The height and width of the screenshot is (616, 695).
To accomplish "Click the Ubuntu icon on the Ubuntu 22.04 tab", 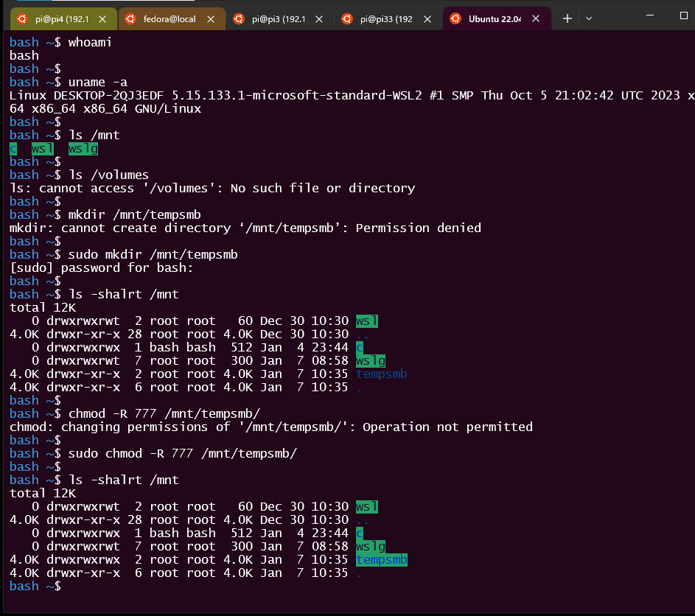I will (x=456, y=19).
